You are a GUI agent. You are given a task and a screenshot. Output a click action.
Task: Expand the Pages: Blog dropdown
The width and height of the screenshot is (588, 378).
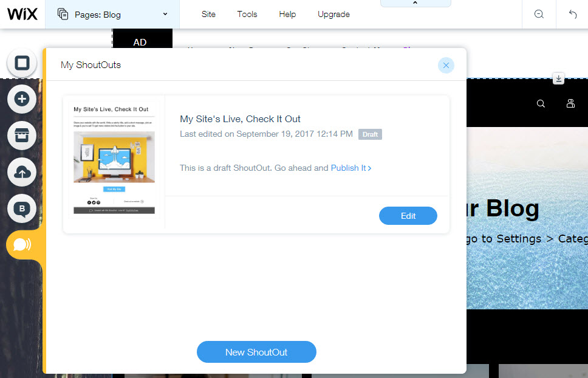coord(112,15)
